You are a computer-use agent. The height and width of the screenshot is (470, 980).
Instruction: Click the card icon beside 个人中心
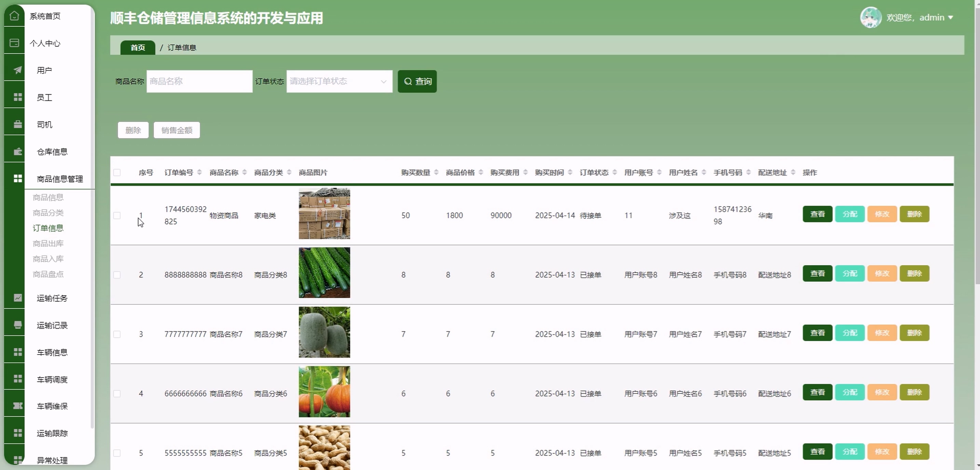tap(14, 43)
